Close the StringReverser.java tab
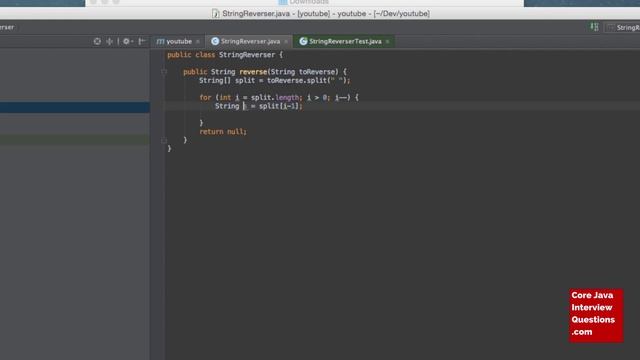This screenshot has height=360, width=640. click(286, 42)
